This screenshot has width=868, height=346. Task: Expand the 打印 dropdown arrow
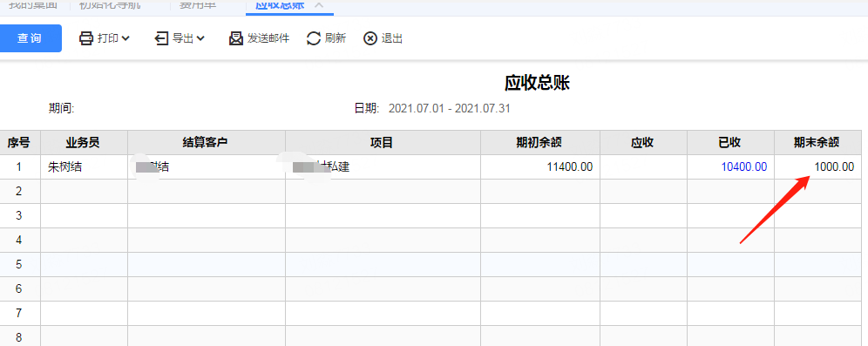(x=125, y=38)
